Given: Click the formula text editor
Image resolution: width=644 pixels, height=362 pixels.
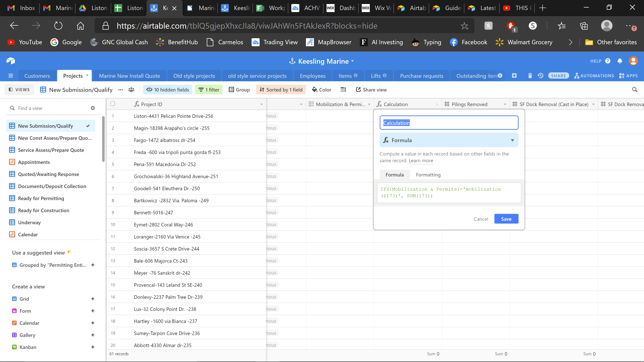Looking at the screenshot, I should 449,192.
